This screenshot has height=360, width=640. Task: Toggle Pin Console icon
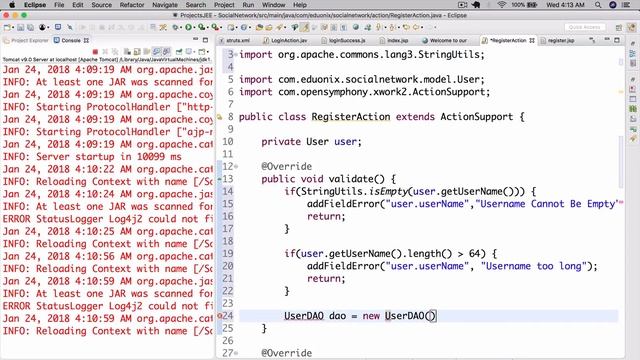179,52
